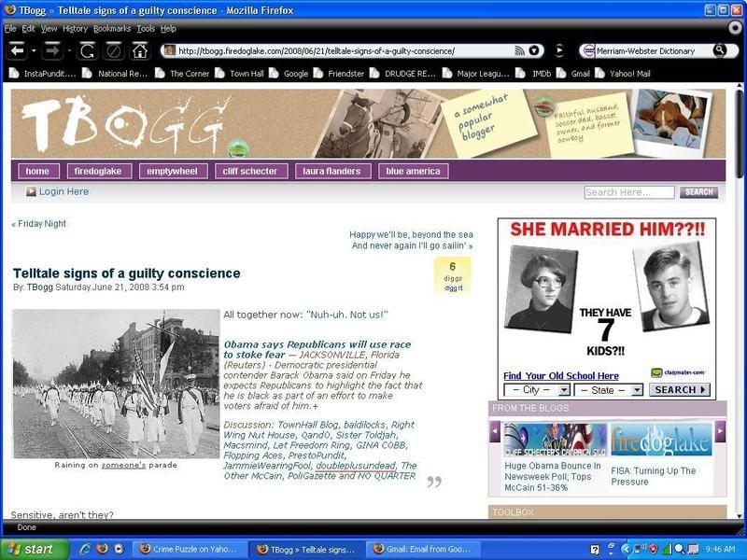Screen dimensions: 747x560
Task: Click the cliff schecter nav button
Action: (251, 171)
